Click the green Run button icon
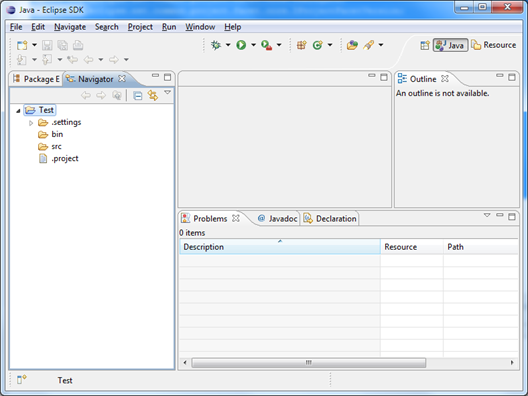This screenshot has height=396, width=528. (x=241, y=45)
